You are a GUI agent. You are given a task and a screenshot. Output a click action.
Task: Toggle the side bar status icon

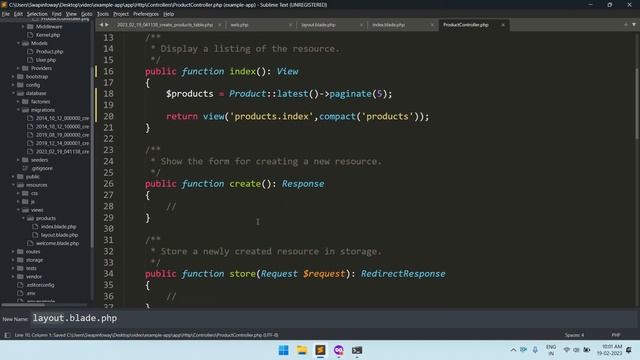coord(7,335)
